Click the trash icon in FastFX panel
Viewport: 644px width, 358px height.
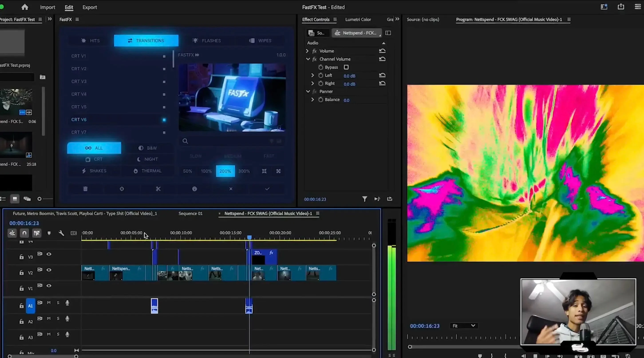point(85,189)
